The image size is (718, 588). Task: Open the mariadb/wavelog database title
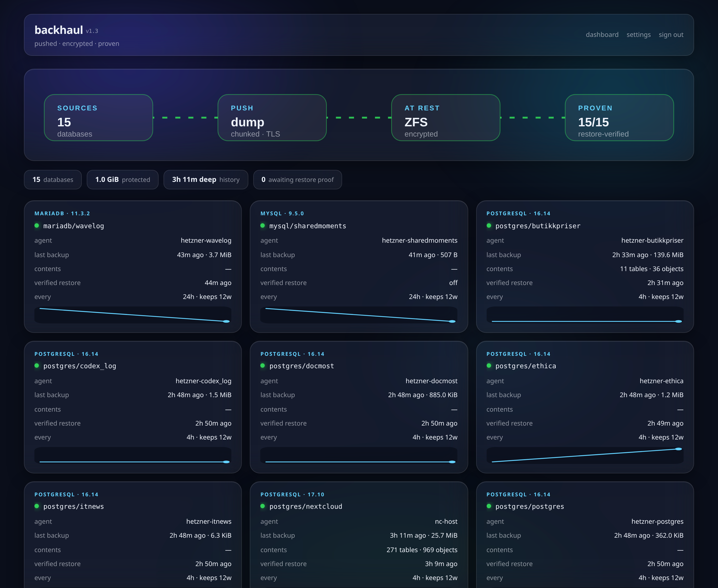point(74,226)
